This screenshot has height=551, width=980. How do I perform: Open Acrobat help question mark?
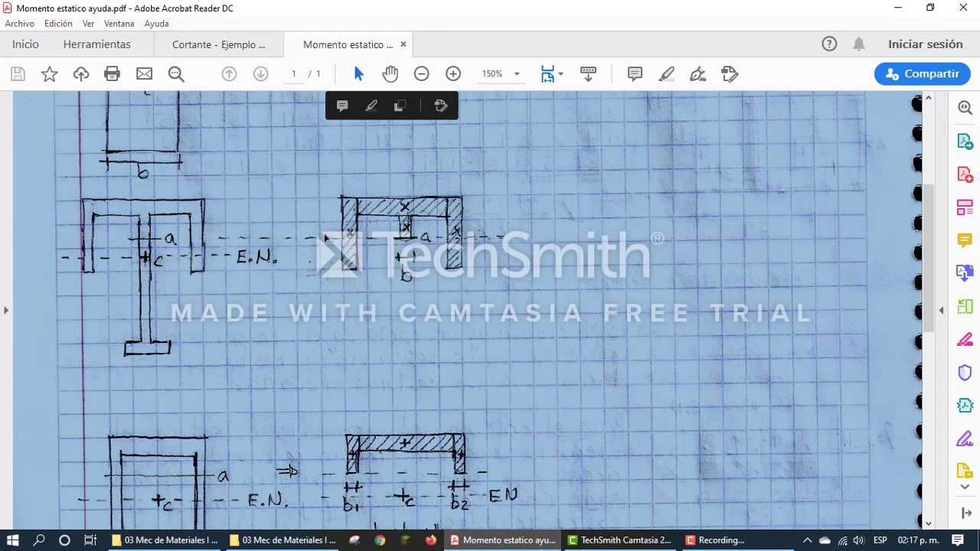(829, 44)
